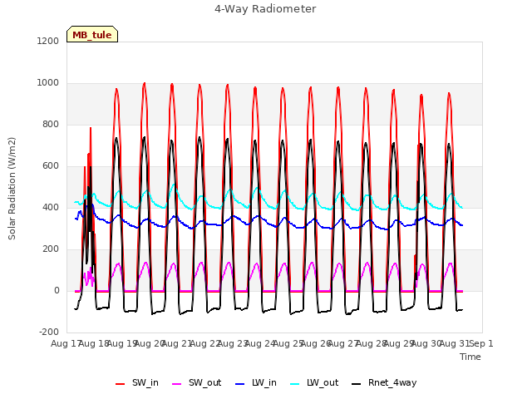Click the MB_tule annotation label
The width and height of the screenshot is (532, 399).
tap(92, 34)
